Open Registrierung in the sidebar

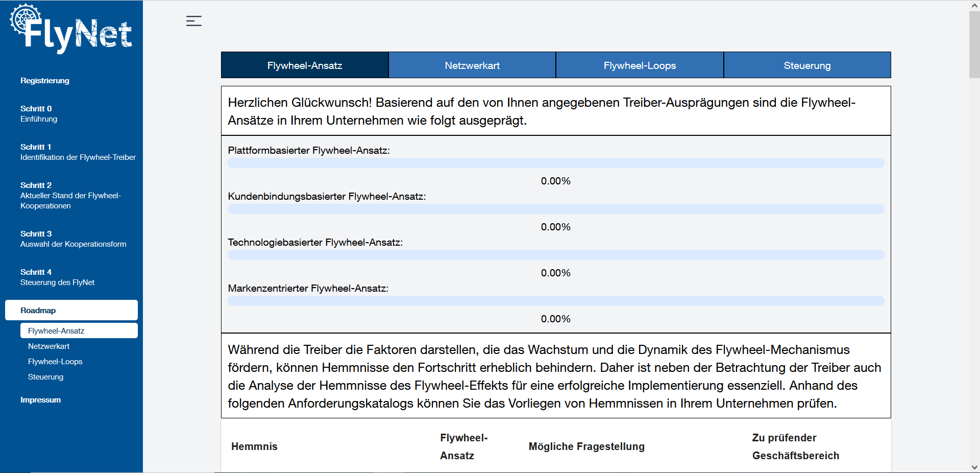coord(45,81)
